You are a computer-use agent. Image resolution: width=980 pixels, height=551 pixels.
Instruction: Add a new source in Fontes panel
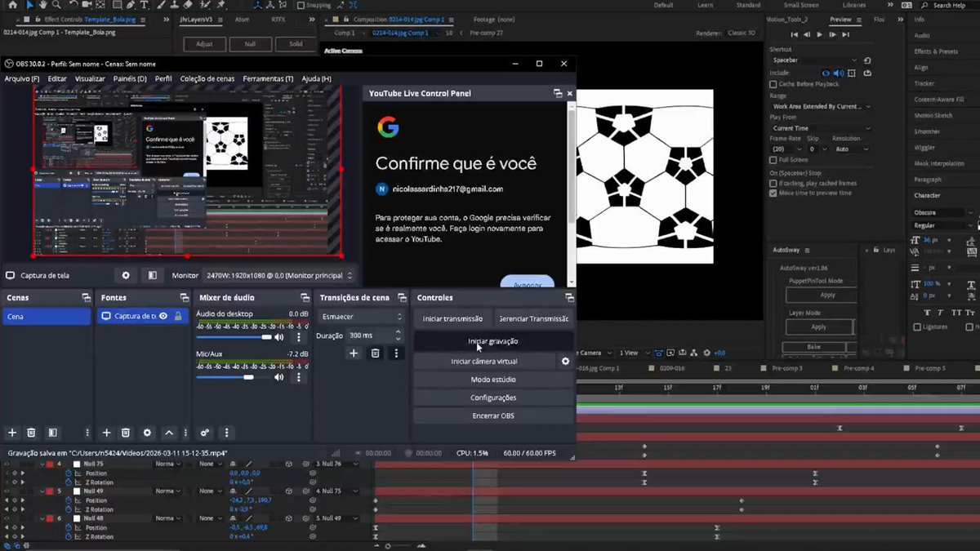(106, 433)
